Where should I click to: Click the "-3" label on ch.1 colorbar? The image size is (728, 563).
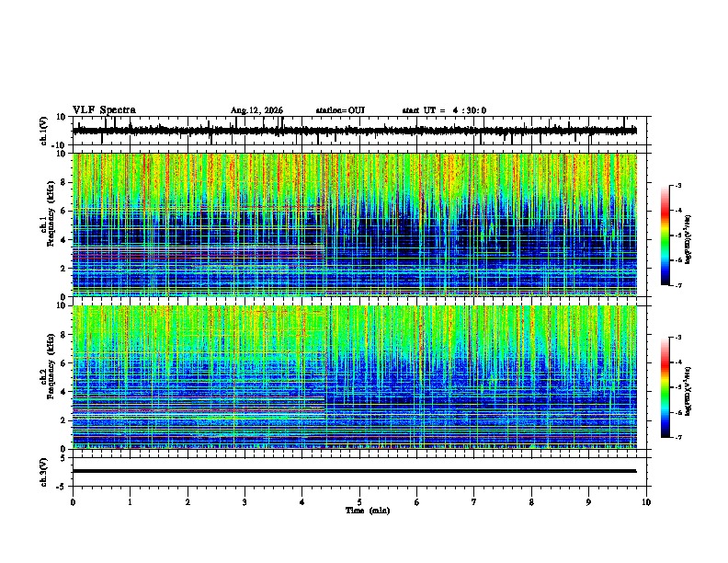tap(677, 185)
